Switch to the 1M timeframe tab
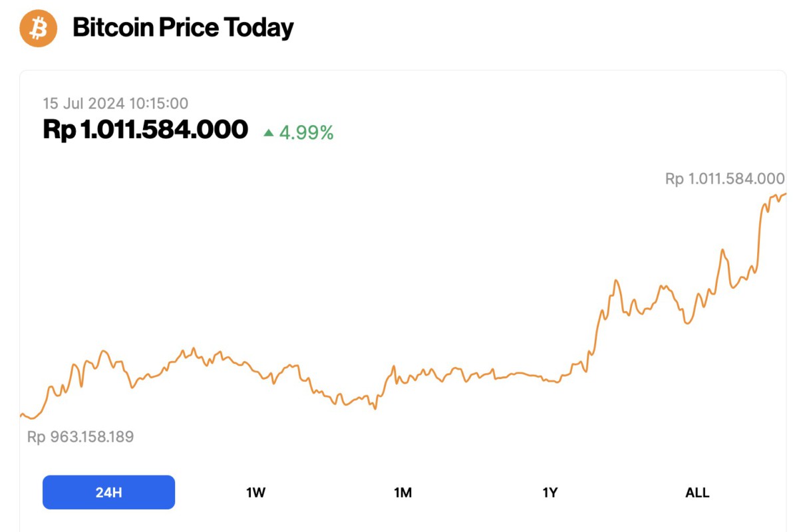This screenshot has height=532, width=795. pyautogui.click(x=403, y=492)
